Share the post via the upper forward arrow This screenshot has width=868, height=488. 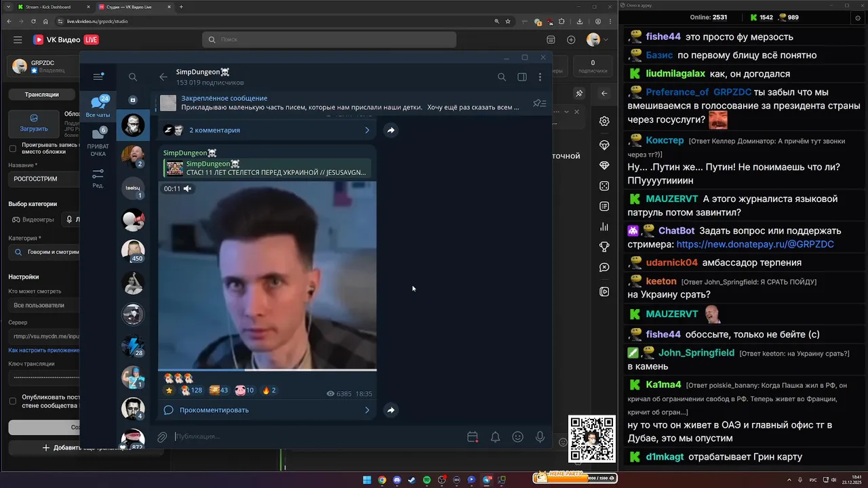pyautogui.click(x=391, y=130)
